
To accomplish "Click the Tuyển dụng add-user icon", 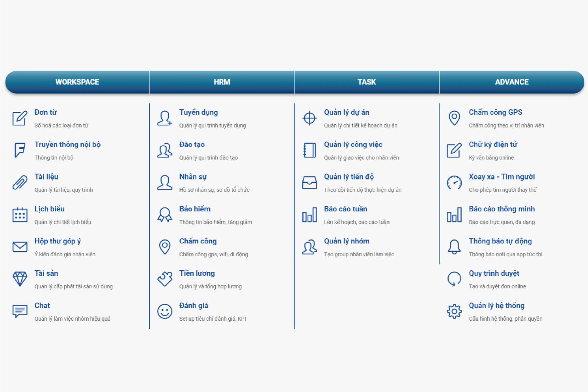I will click(165, 118).
